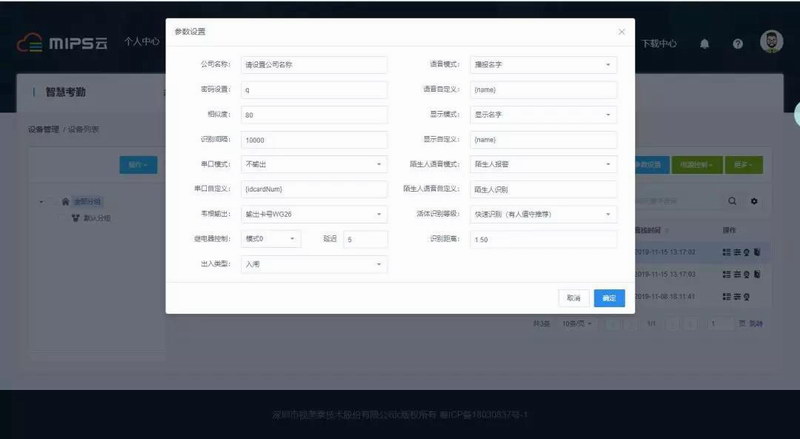Open the help question mark icon
The width and height of the screenshot is (800, 439).
click(x=737, y=44)
